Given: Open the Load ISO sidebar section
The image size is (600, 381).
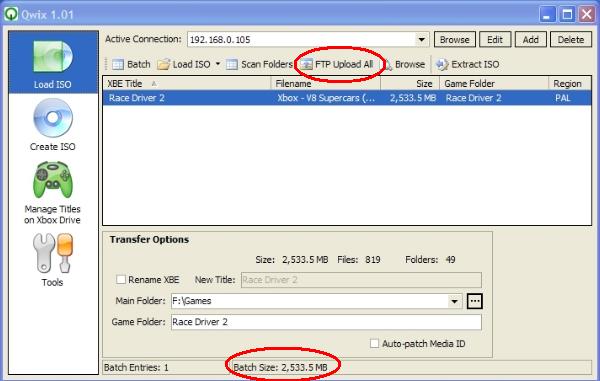Looking at the screenshot, I should [53, 62].
